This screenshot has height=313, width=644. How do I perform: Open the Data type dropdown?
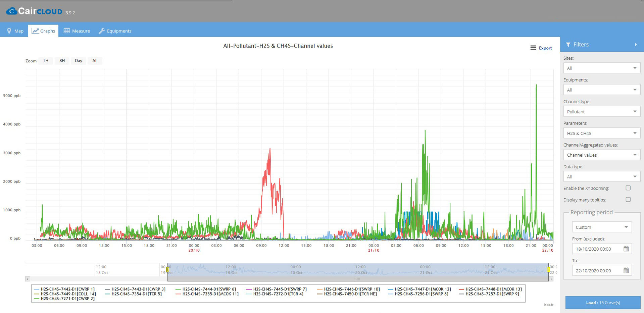tap(602, 177)
